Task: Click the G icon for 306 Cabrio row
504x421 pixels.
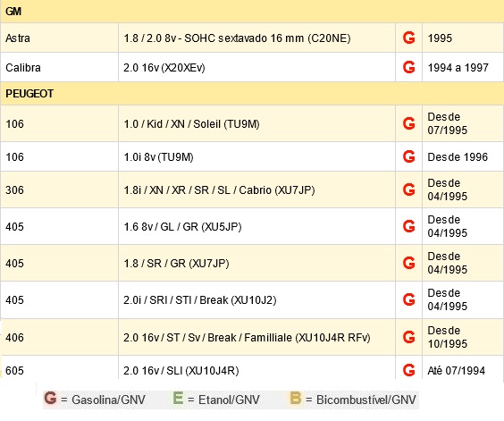Action: [x=408, y=189]
